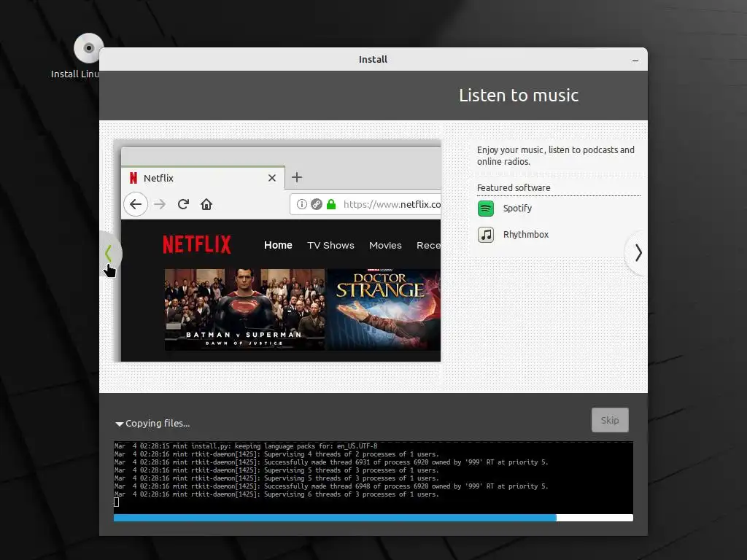The image size is (747, 560).
Task: Select the Home menu in Netflix
Action: point(278,245)
